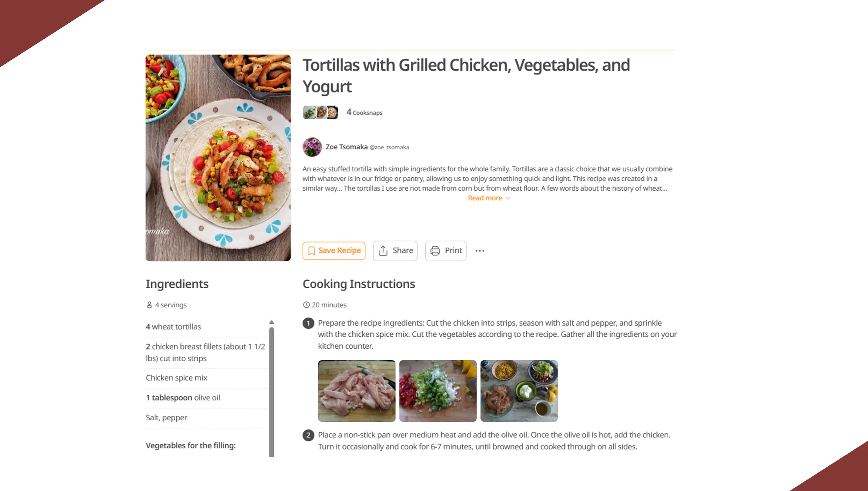Open the raw chicken strips photo

click(x=356, y=391)
